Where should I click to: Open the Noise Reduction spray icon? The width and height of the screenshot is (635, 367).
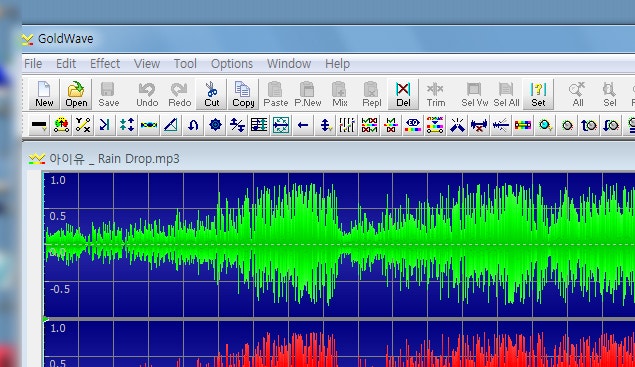457,125
